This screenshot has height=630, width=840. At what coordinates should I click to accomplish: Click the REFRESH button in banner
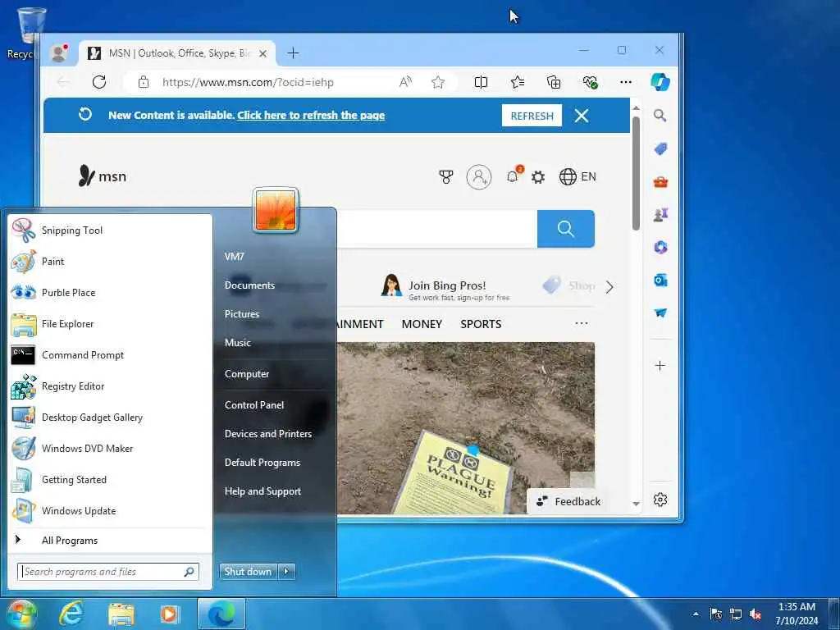coord(532,116)
